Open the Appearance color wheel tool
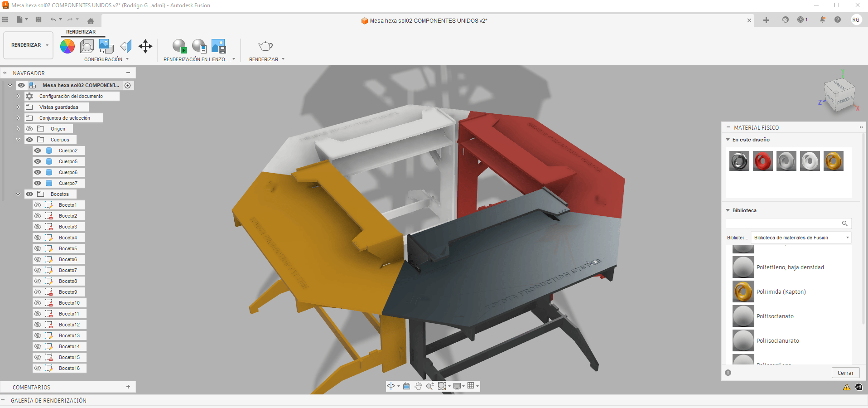 (x=68, y=46)
